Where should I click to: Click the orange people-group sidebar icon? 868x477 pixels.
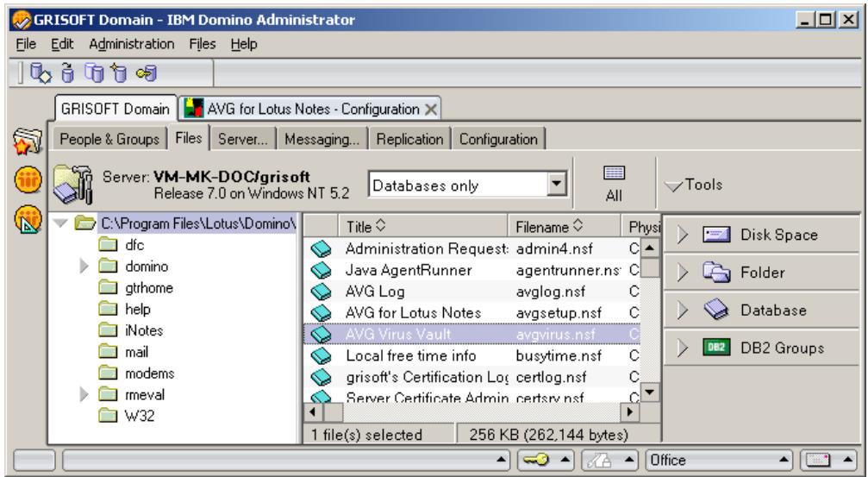point(28,180)
